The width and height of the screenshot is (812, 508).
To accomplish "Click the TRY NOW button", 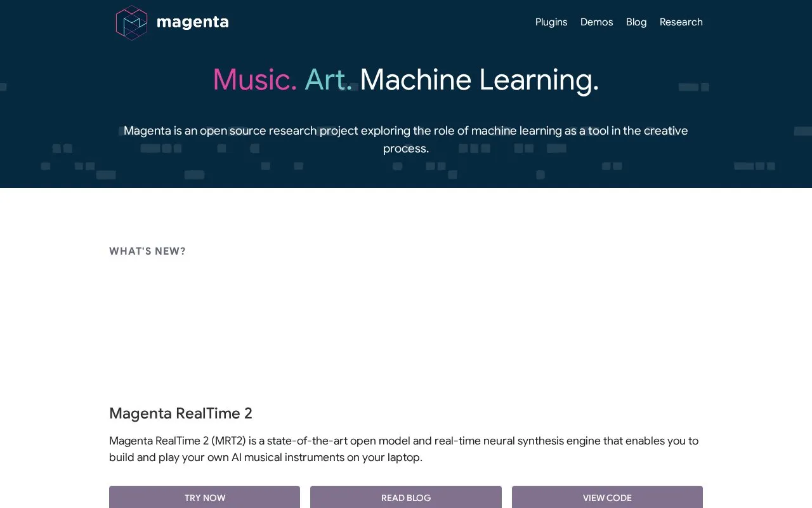I will pyautogui.click(x=204, y=497).
